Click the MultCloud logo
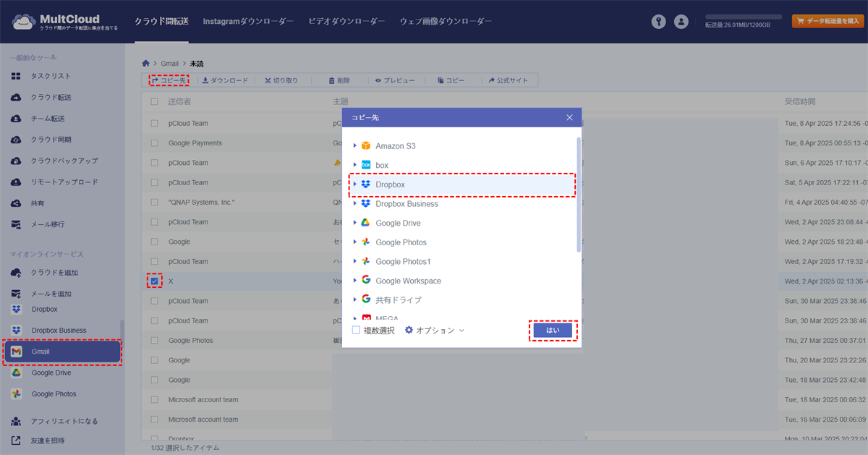 tap(65, 22)
